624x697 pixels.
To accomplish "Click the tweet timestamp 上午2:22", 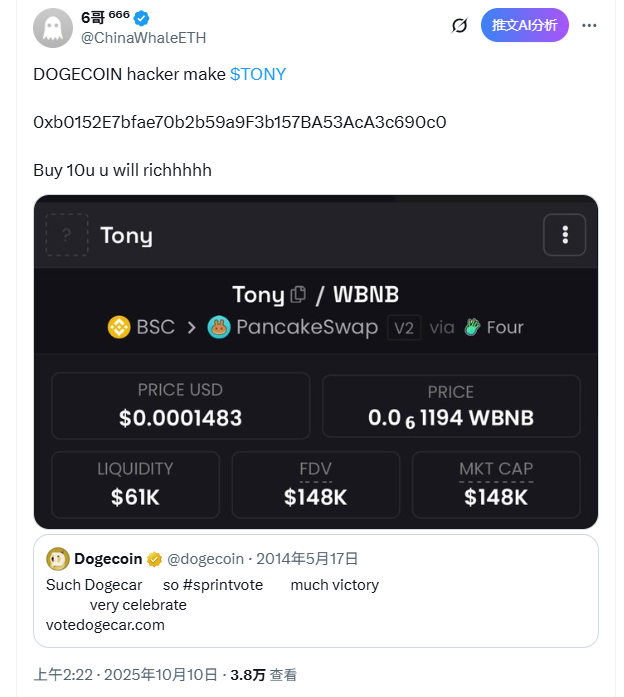I will click(62, 675).
